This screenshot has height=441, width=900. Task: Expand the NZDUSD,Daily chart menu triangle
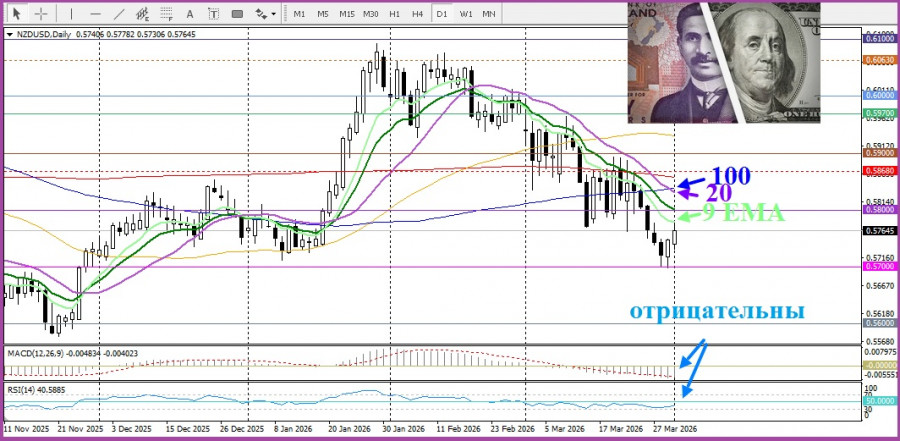click(x=9, y=34)
